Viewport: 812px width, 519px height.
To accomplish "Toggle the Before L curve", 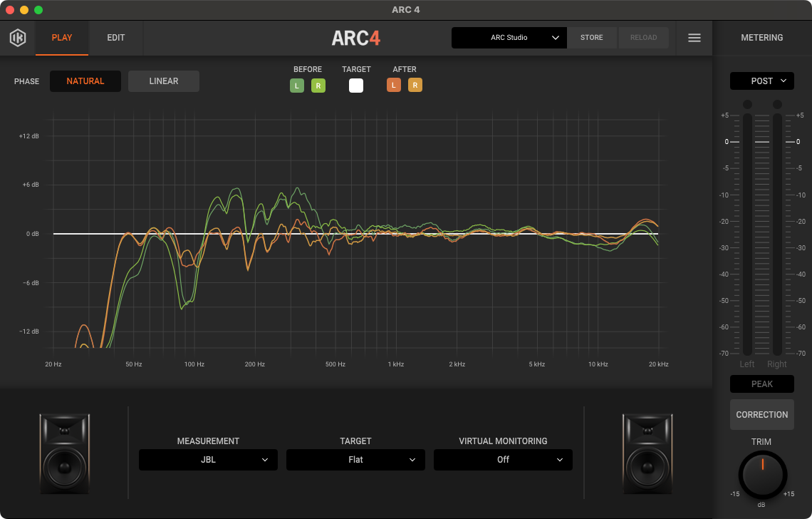I will (297, 86).
